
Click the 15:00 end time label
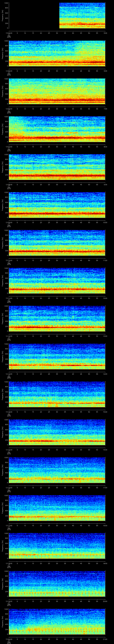(105, 412)
